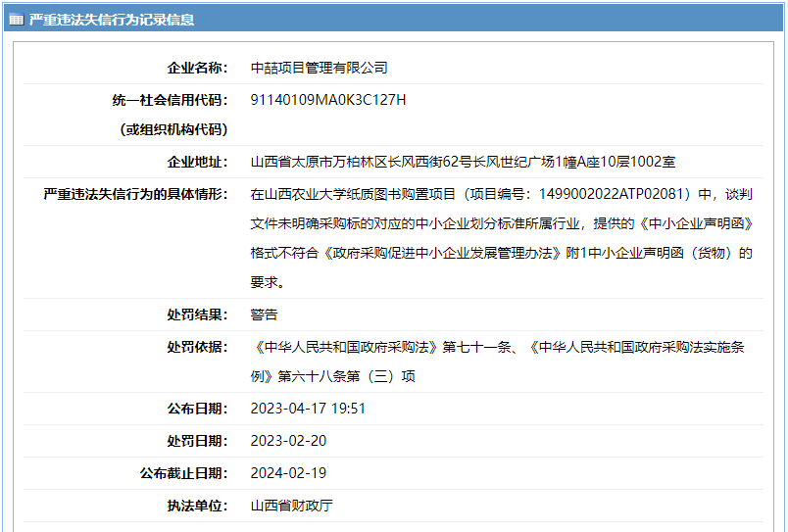The height and width of the screenshot is (532, 788).
Task: Click the 统一社会信用代码 label
Action: point(170,100)
